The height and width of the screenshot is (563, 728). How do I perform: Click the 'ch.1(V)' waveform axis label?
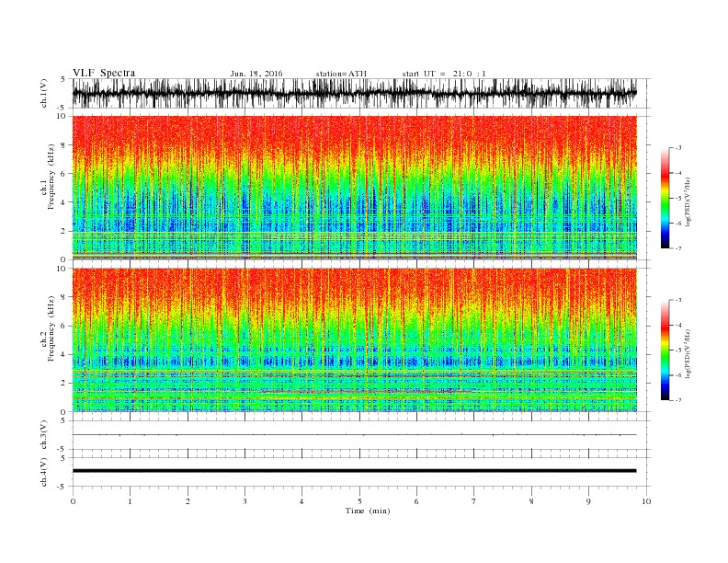[x=44, y=93]
